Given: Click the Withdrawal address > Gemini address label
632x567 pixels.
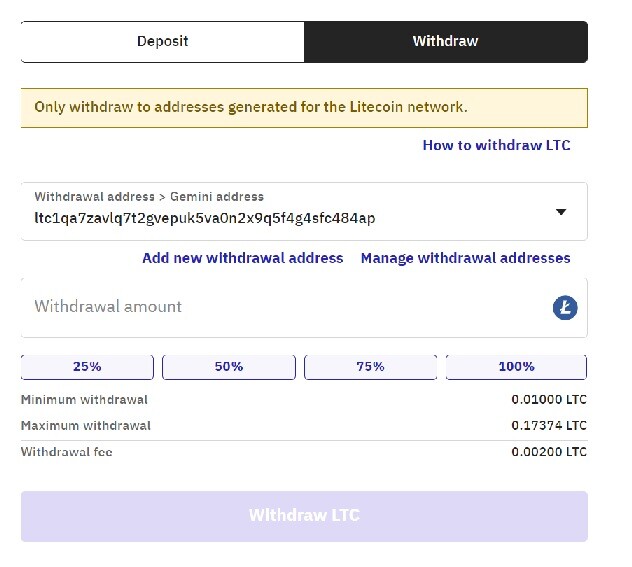Looking at the screenshot, I should click(149, 197).
